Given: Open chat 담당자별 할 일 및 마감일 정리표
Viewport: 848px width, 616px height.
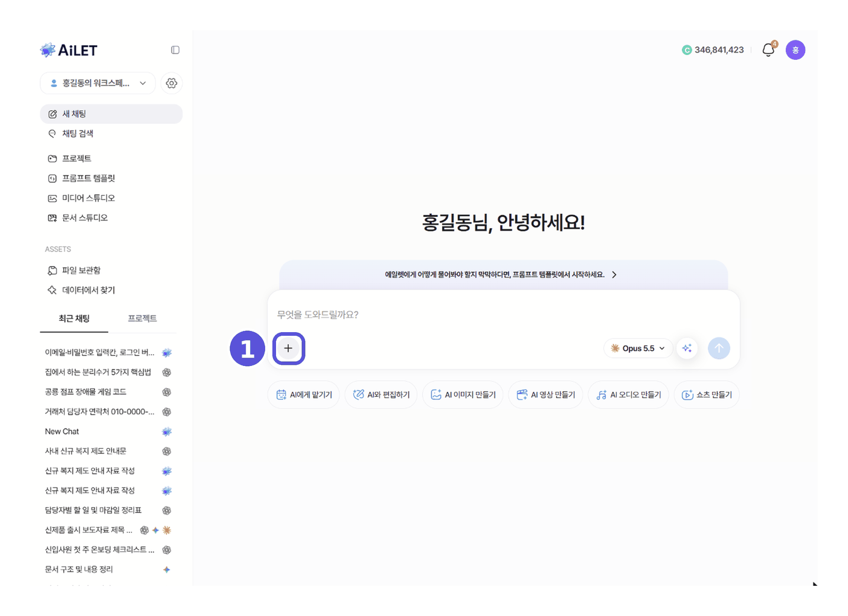Looking at the screenshot, I should [93, 510].
